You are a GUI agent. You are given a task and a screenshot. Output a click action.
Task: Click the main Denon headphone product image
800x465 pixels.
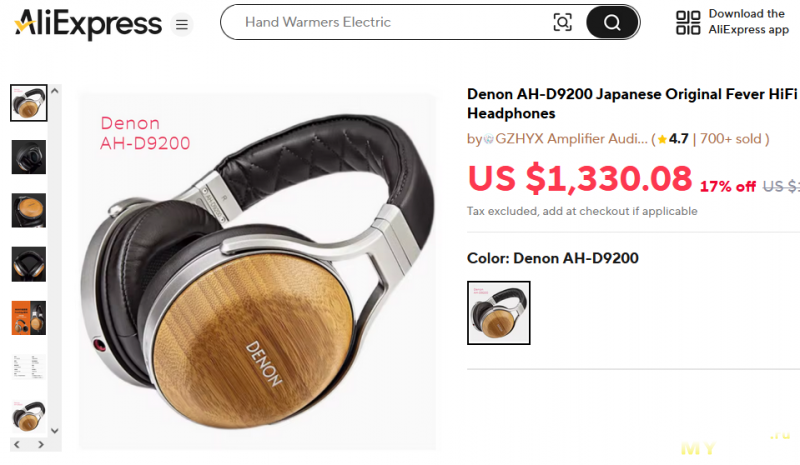(x=257, y=271)
